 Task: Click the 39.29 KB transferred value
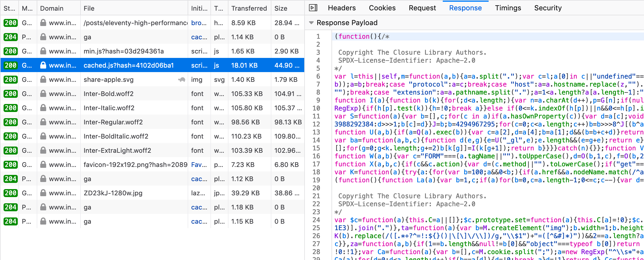click(245, 193)
